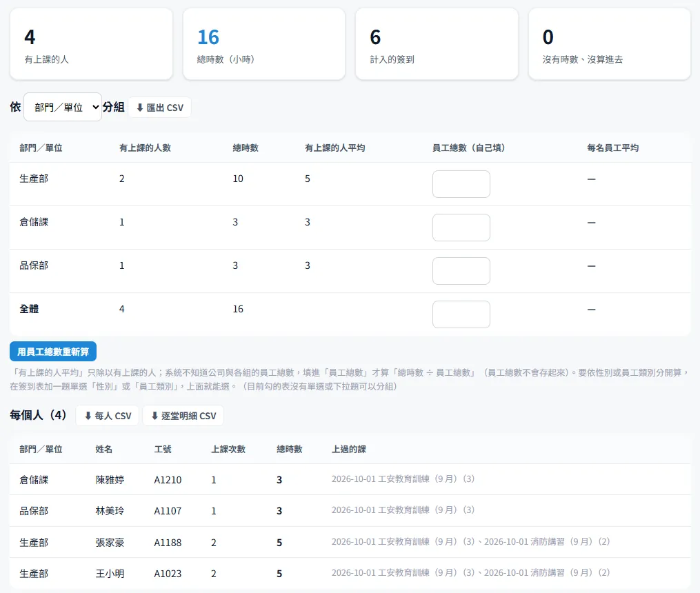Download the 每人 CSV file

tap(108, 416)
